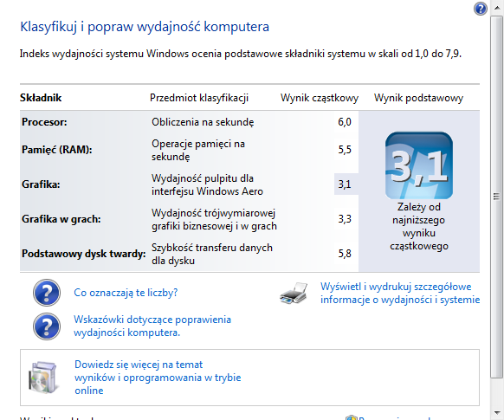Click 'Szybkość transferu danych dla dysku' text

pos(212,255)
